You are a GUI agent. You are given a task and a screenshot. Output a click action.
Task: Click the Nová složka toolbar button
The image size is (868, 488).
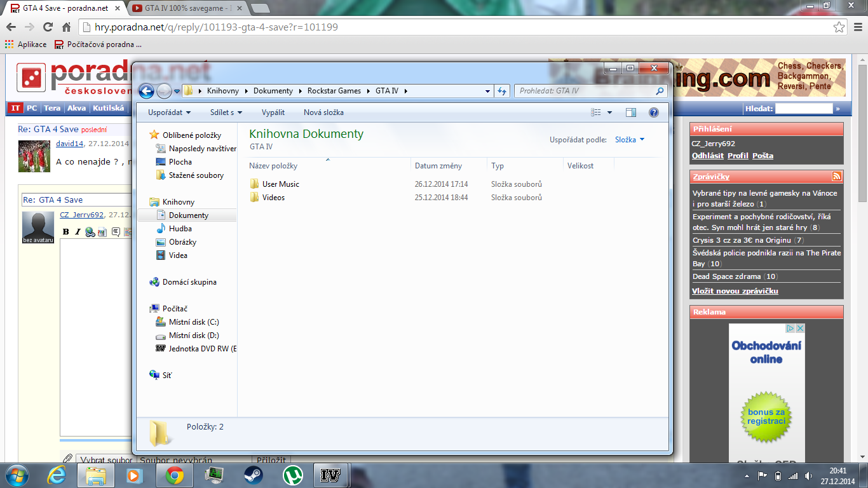[x=323, y=112]
